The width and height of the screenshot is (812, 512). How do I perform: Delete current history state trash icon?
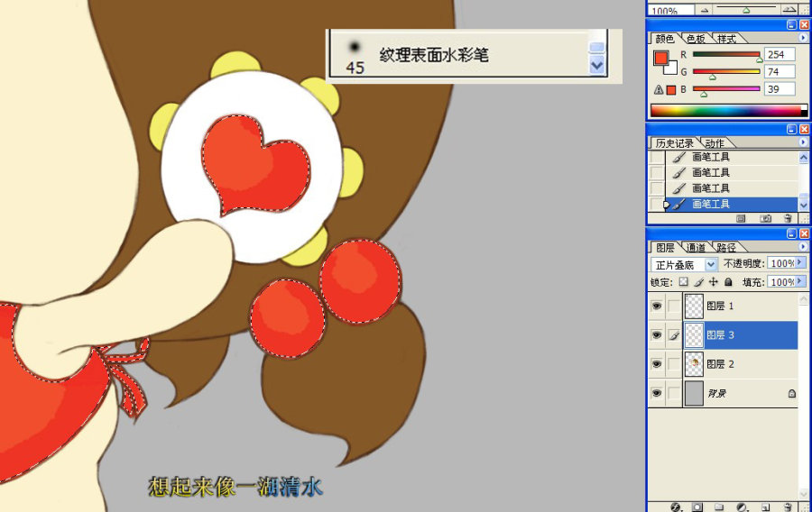[x=788, y=219]
